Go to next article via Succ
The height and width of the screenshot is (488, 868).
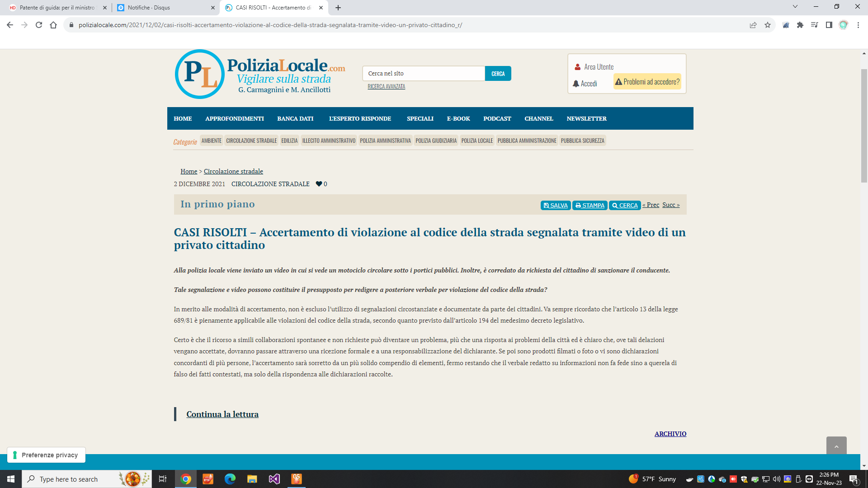[x=671, y=205]
